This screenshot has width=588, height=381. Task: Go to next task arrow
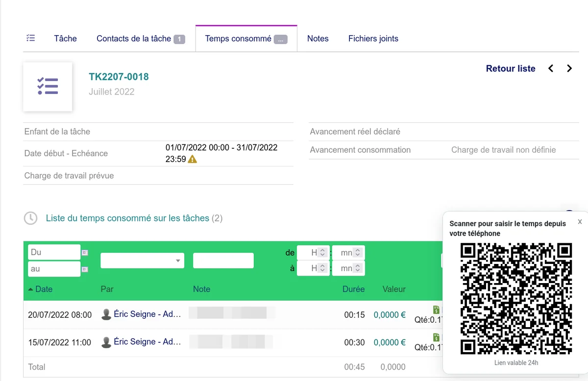[569, 69]
